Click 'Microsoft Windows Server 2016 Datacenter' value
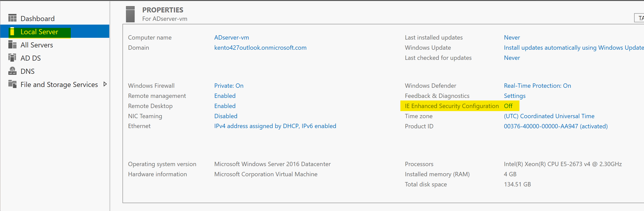Image resolution: width=644 pixels, height=211 pixels. pyautogui.click(x=272, y=164)
